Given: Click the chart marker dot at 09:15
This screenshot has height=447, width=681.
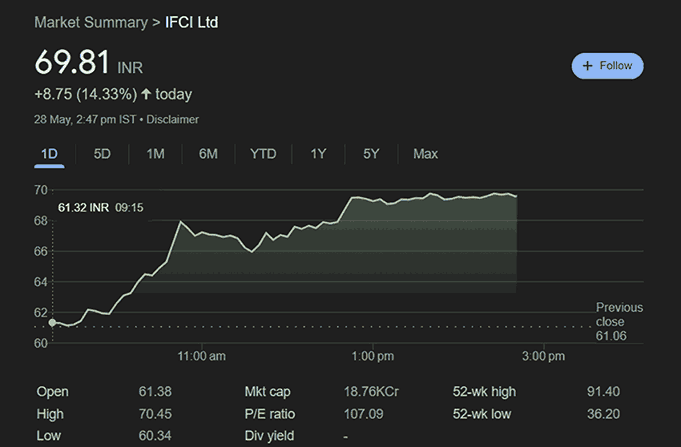Looking at the screenshot, I should click(52, 322).
